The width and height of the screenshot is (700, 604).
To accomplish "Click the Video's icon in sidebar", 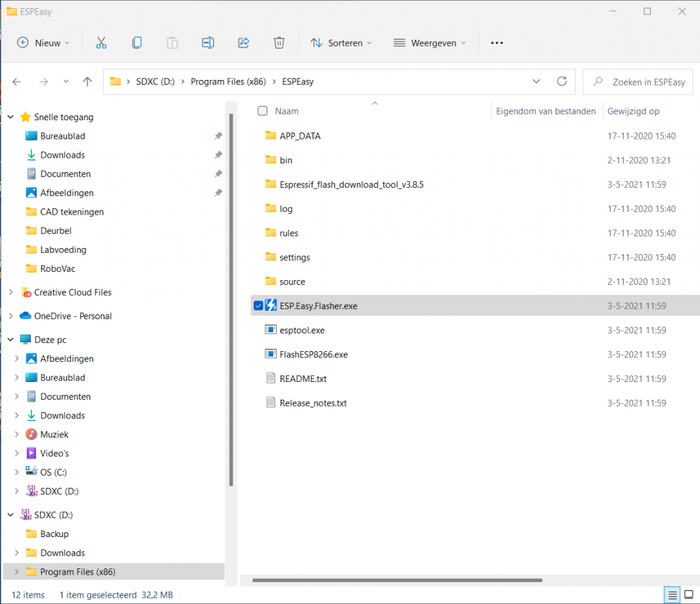I will click(31, 453).
